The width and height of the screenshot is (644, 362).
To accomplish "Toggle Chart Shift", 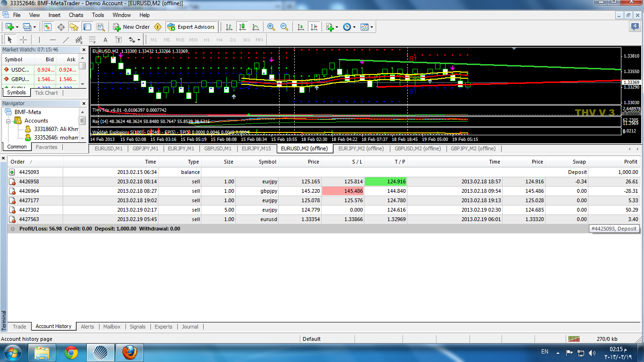I will click(314, 27).
